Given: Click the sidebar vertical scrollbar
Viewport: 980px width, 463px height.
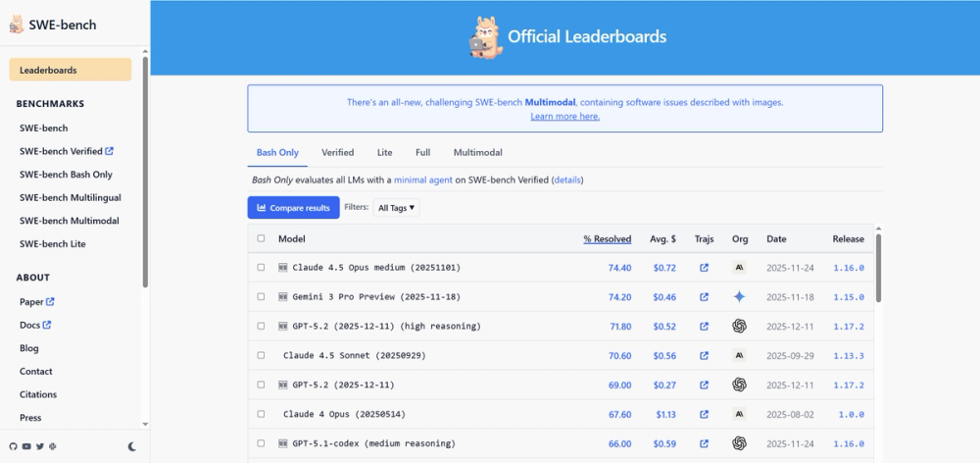Looking at the screenshot, I should pos(145,172).
